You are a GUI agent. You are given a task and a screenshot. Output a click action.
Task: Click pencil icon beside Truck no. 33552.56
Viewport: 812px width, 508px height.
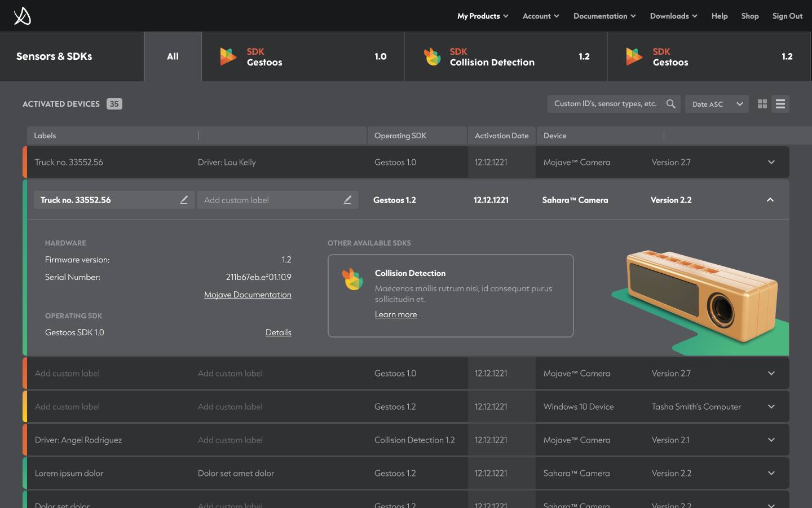pos(184,200)
